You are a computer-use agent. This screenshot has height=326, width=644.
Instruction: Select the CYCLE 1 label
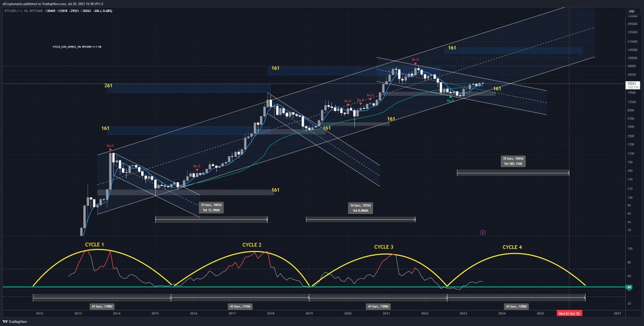(x=94, y=245)
